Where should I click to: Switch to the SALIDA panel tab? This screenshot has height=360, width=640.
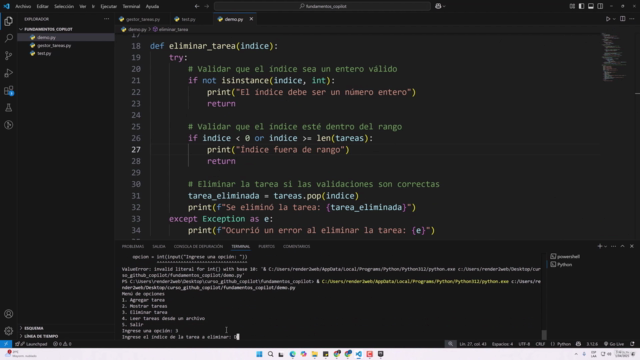pyautogui.click(x=159, y=246)
